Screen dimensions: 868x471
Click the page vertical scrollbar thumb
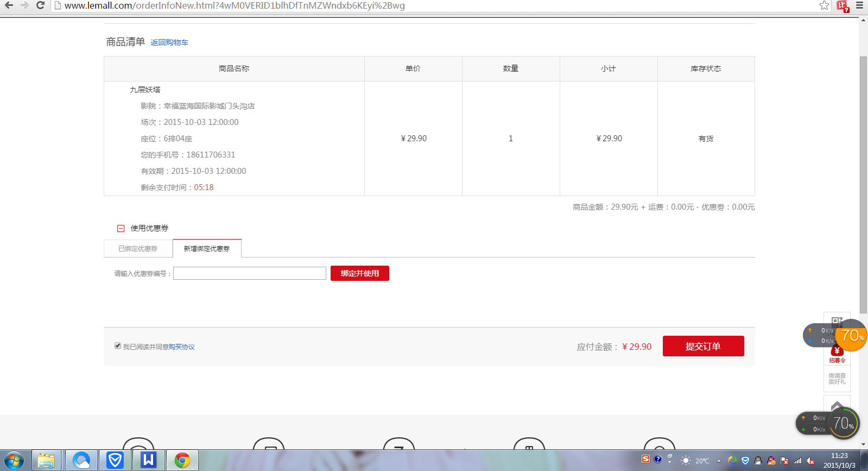coord(863,185)
